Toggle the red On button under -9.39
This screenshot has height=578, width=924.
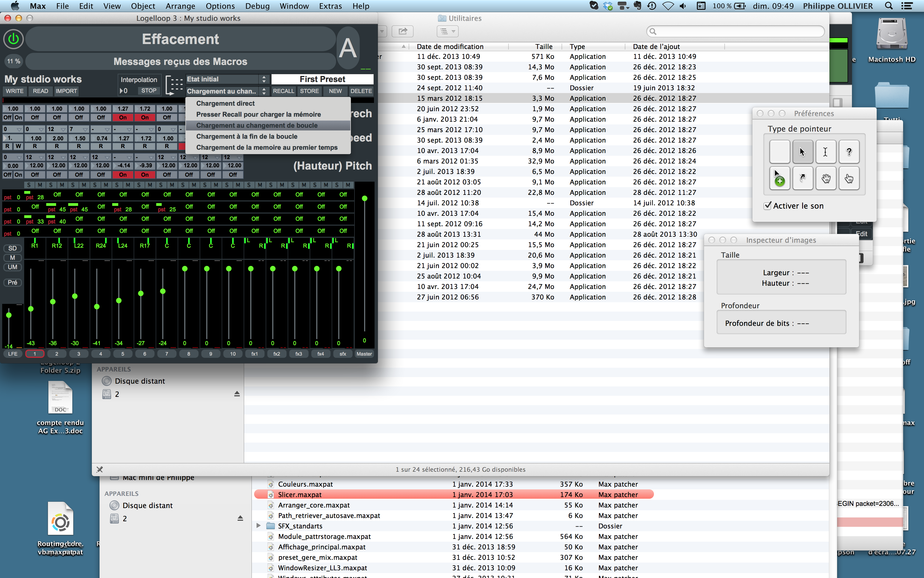[145, 175]
